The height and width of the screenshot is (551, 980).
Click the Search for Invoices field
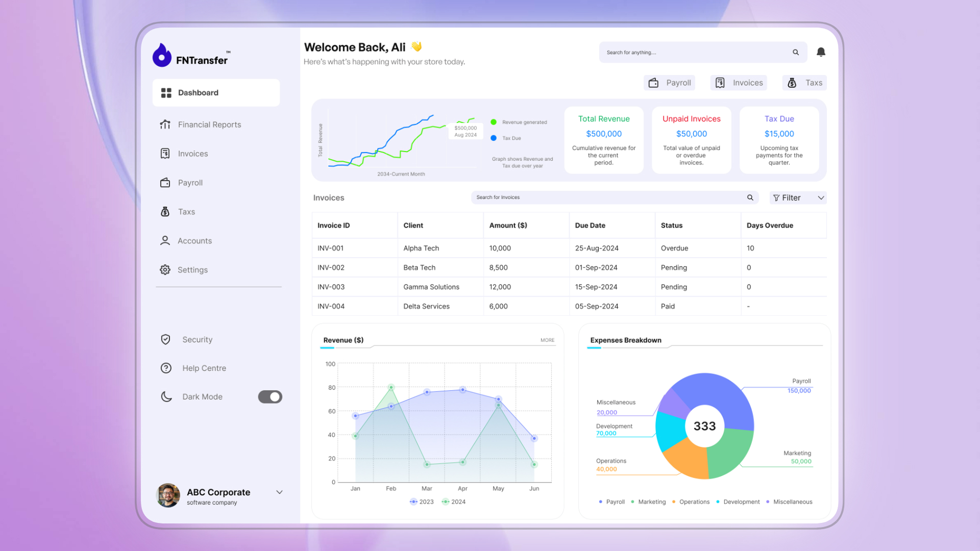[x=615, y=197]
